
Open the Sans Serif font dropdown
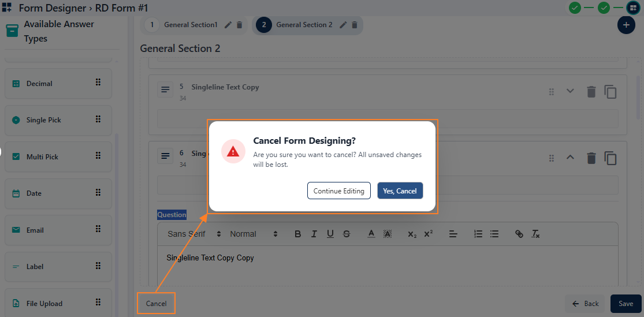pos(194,234)
